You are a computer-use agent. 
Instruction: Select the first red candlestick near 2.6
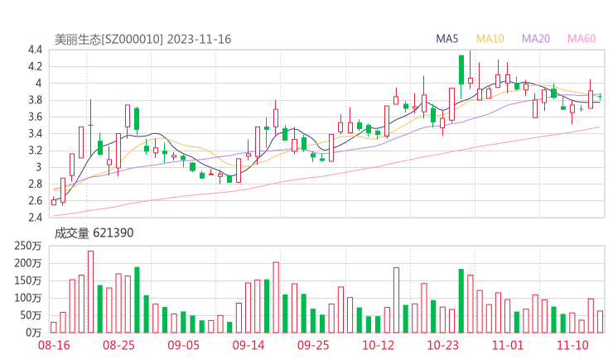[54, 202]
